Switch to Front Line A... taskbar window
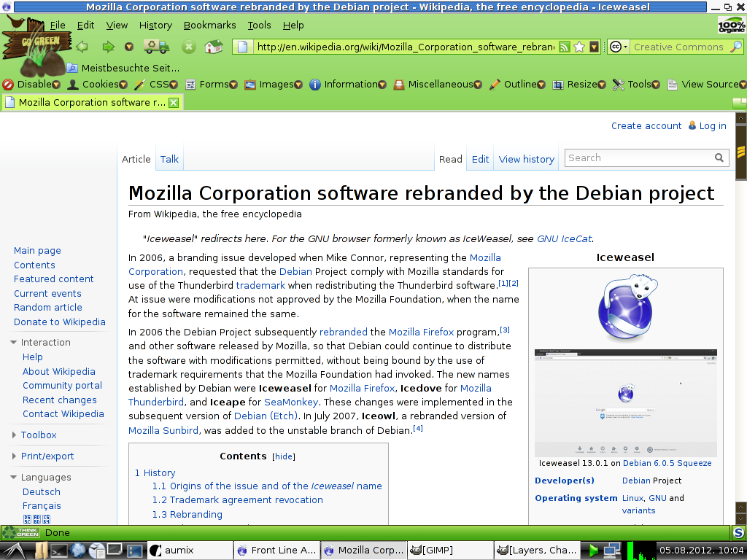 pyautogui.click(x=276, y=550)
